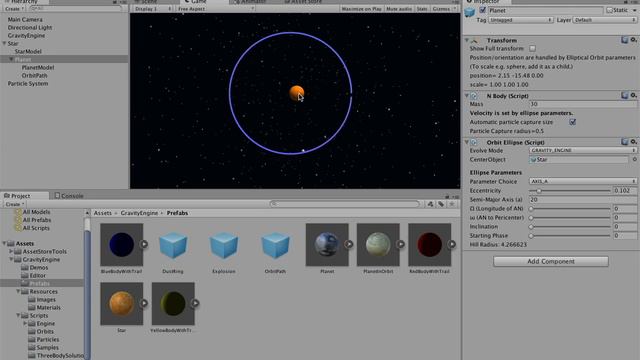The height and width of the screenshot is (360, 640).
Task: Open Parameter Choice dropdown
Action: coord(583,181)
